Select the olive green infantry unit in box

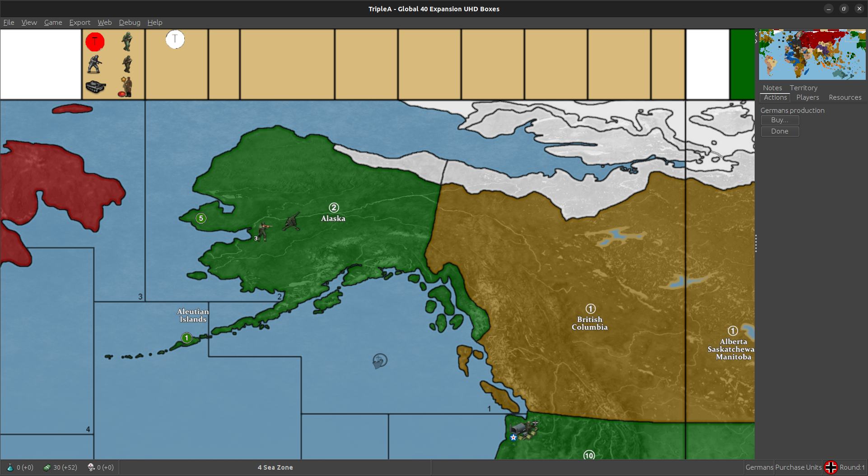127,64
